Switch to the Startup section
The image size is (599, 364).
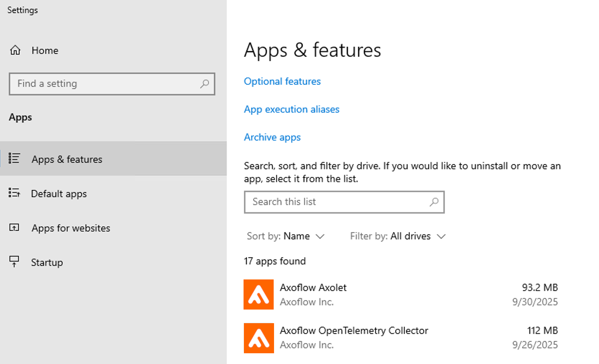pos(47,263)
